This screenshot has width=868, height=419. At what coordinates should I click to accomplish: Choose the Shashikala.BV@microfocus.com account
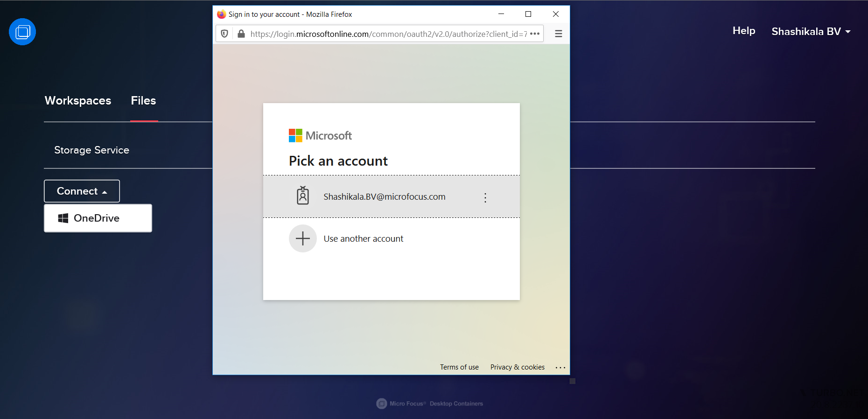(392, 196)
